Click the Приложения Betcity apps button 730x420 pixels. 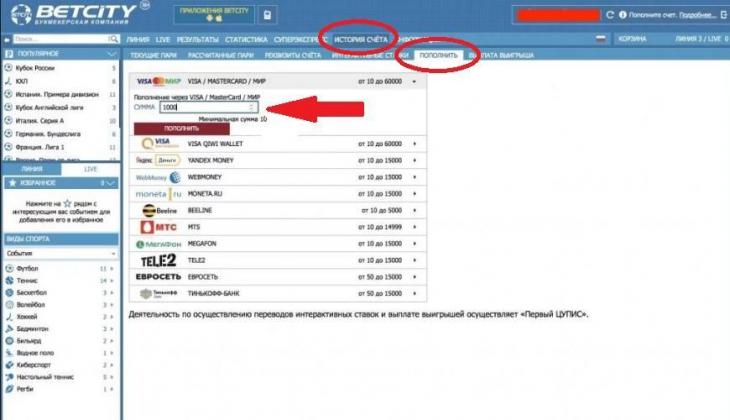pos(213,14)
